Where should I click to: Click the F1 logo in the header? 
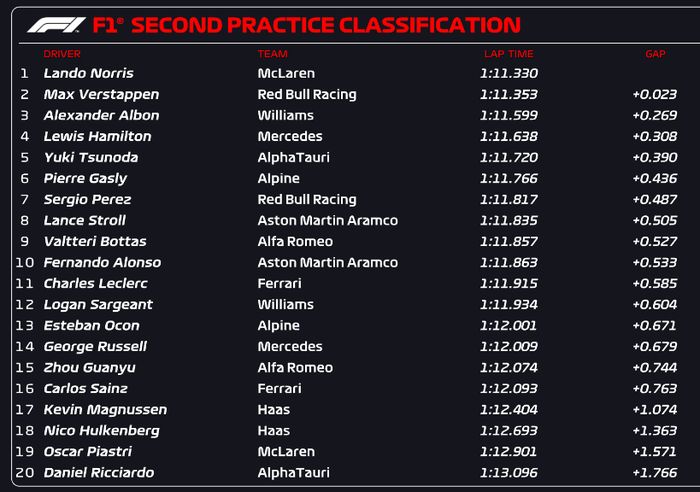[x=56, y=25]
